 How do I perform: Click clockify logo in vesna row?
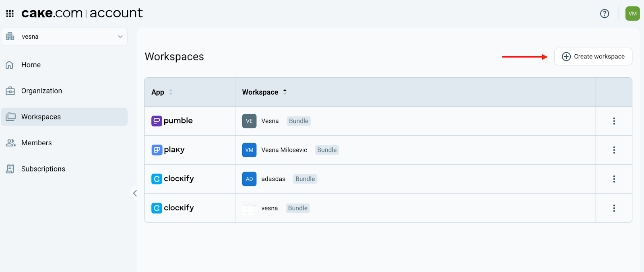[x=172, y=208]
